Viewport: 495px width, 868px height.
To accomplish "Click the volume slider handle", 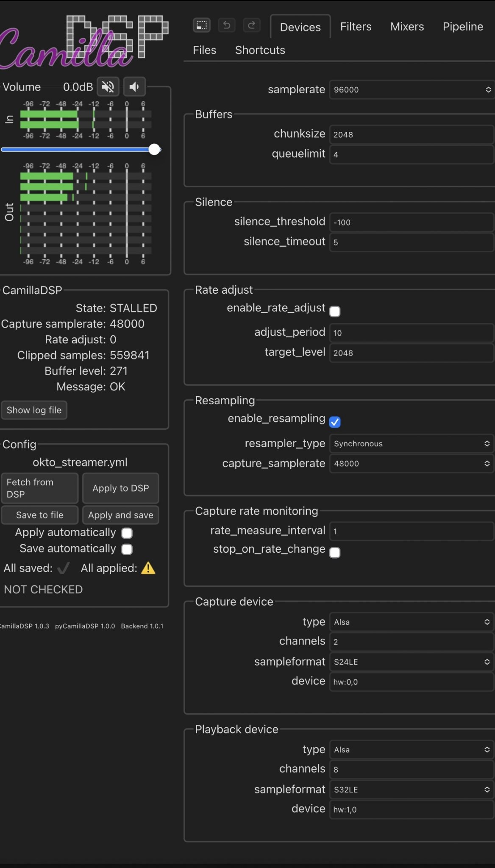I will [155, 149].
